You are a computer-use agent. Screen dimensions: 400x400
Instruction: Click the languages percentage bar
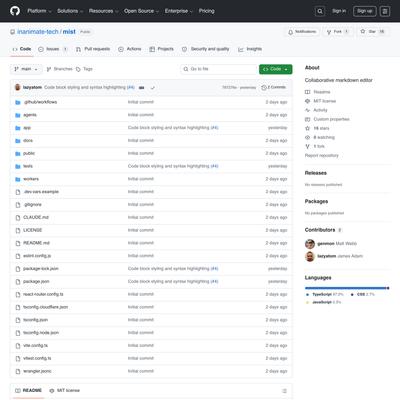point(347,288)
